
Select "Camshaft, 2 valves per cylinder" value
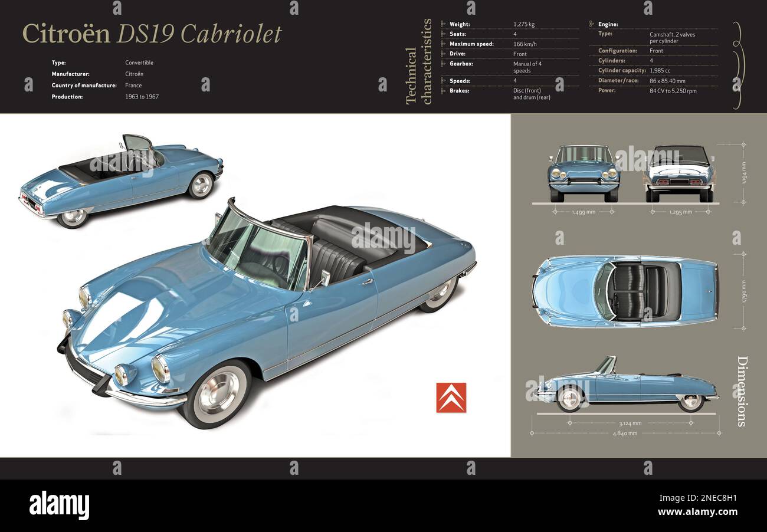click(x=673, y=38)
